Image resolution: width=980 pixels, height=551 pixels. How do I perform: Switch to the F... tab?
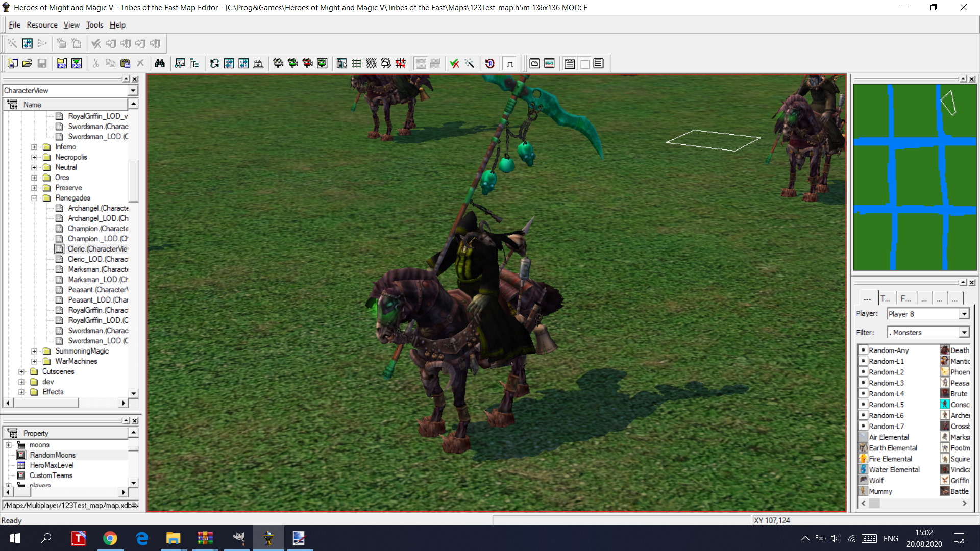click(x=906, y=298)
